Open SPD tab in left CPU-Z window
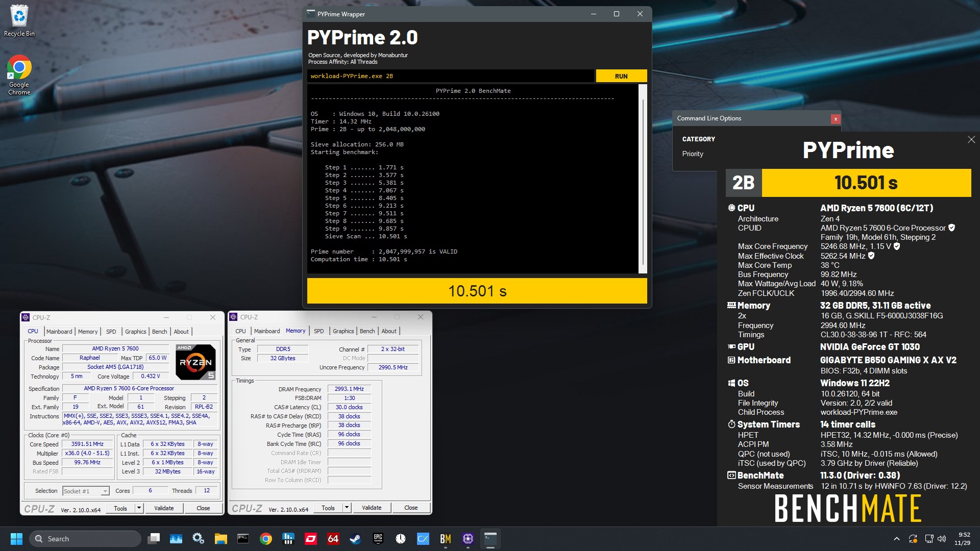Image resolution: width=980 pixels, height=551 pixels. pyautogui.click(x=111, y=332)
